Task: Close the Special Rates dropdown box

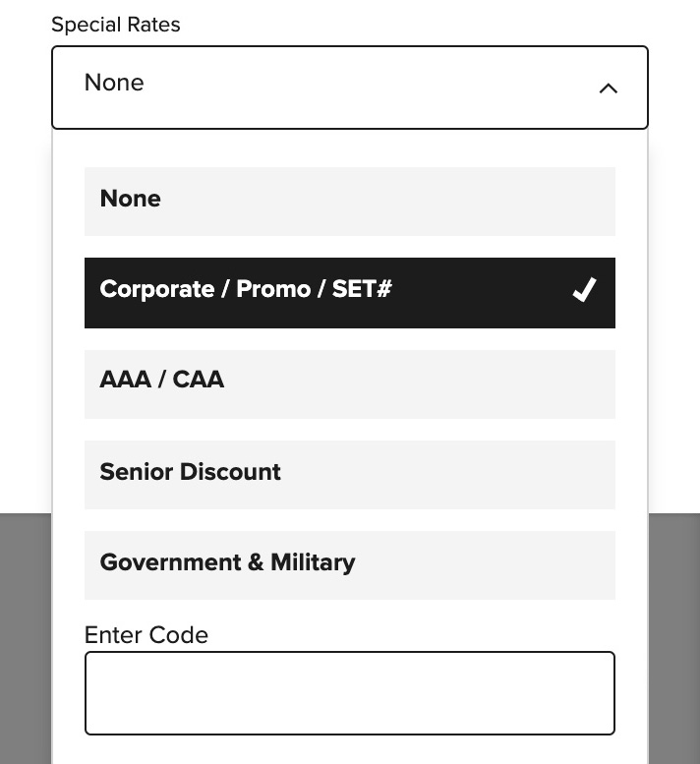Action: (x=350, y=88)
